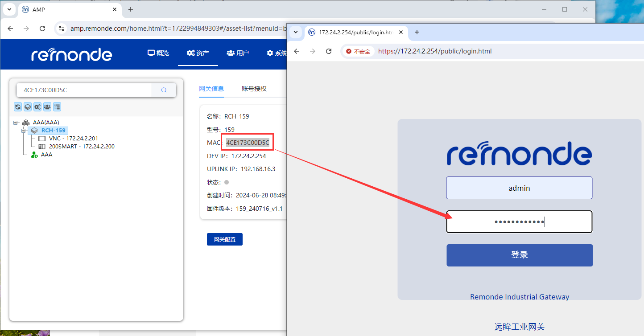Reload the AMP page
644x336 pixels.
42,29
